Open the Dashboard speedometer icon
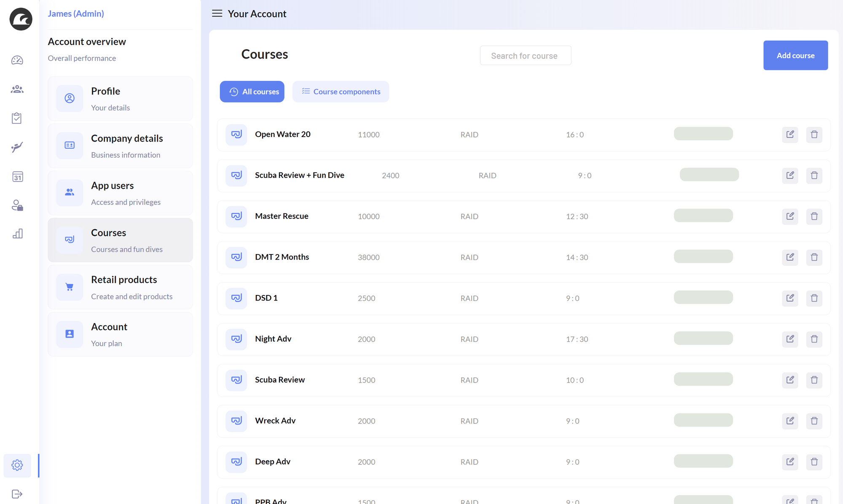 [17, 60]
